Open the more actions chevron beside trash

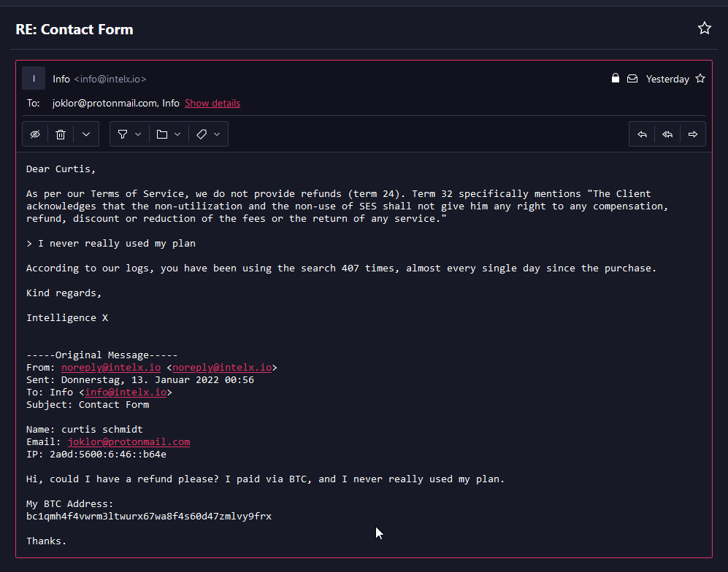[x=86, y=134]
